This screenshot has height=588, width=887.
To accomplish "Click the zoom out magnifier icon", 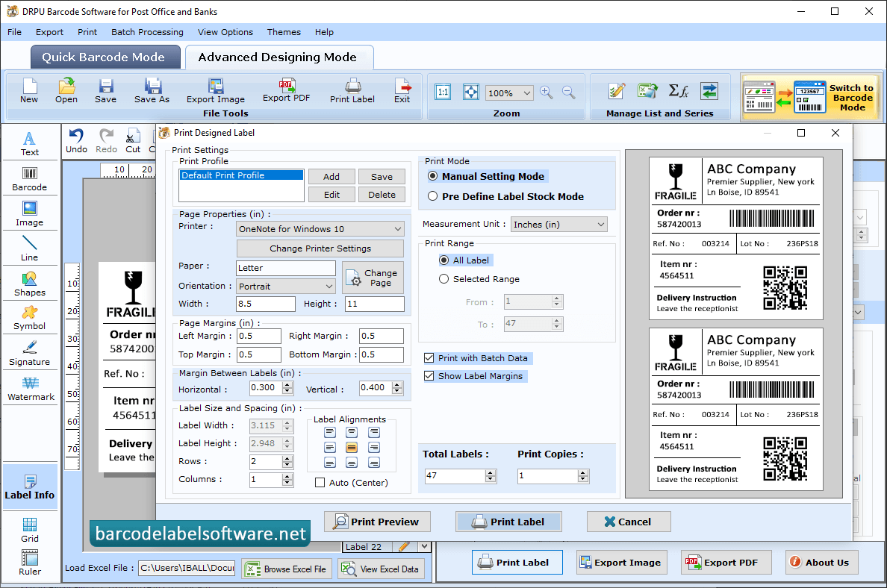I will (x=568, y=93).
